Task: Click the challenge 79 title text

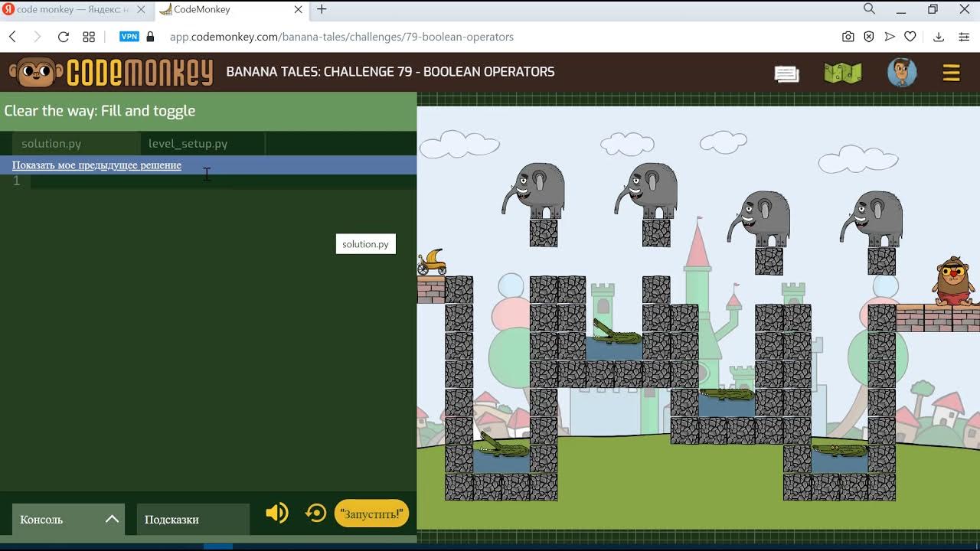Action: pyautogui.click(x=390, y=72)
